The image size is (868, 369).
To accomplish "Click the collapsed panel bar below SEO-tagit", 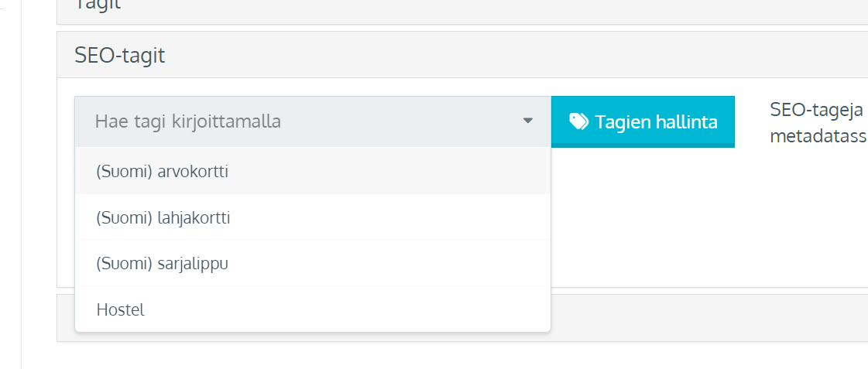I will point(708,317).
